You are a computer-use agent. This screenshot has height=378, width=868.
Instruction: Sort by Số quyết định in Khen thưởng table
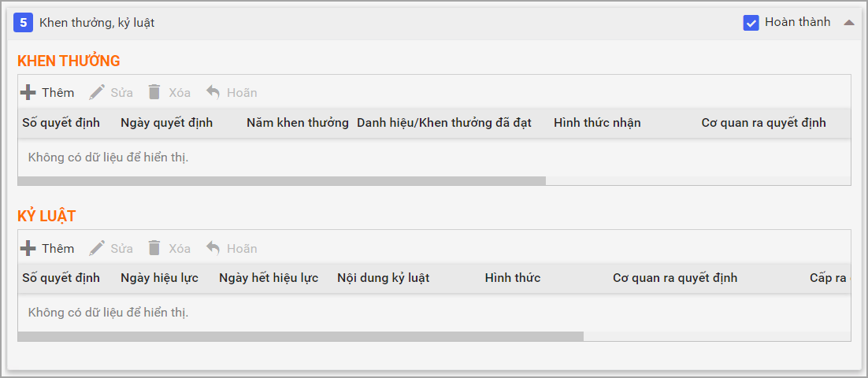click(61, 123)
